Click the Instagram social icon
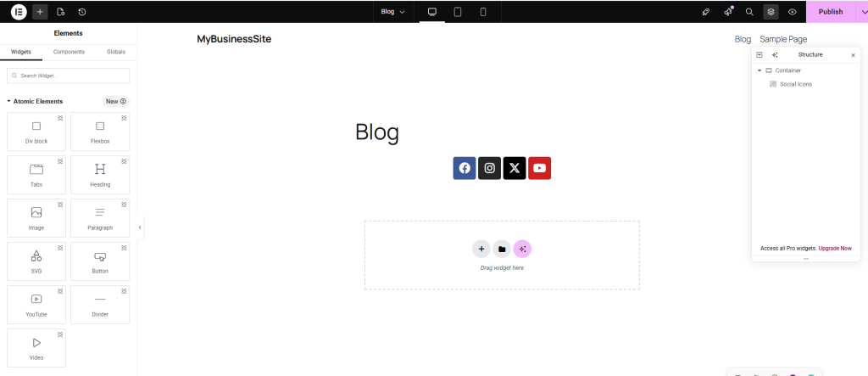 click(x=489, y=168)
